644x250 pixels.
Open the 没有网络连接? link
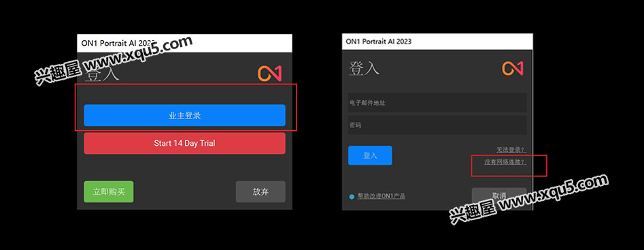point(505,162)
